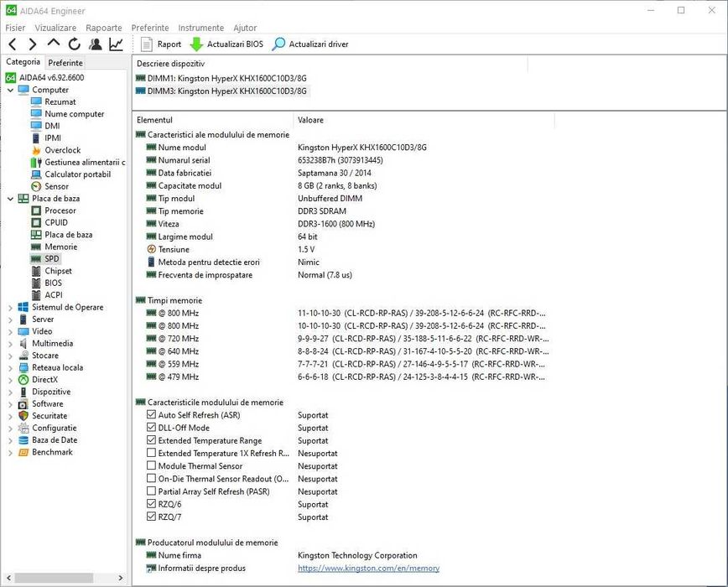Image resolution: width=728 pixels, height=587 pixels.
Task: Toggle the RZQ/7 checkbox
Action: (x=151, y=517)
